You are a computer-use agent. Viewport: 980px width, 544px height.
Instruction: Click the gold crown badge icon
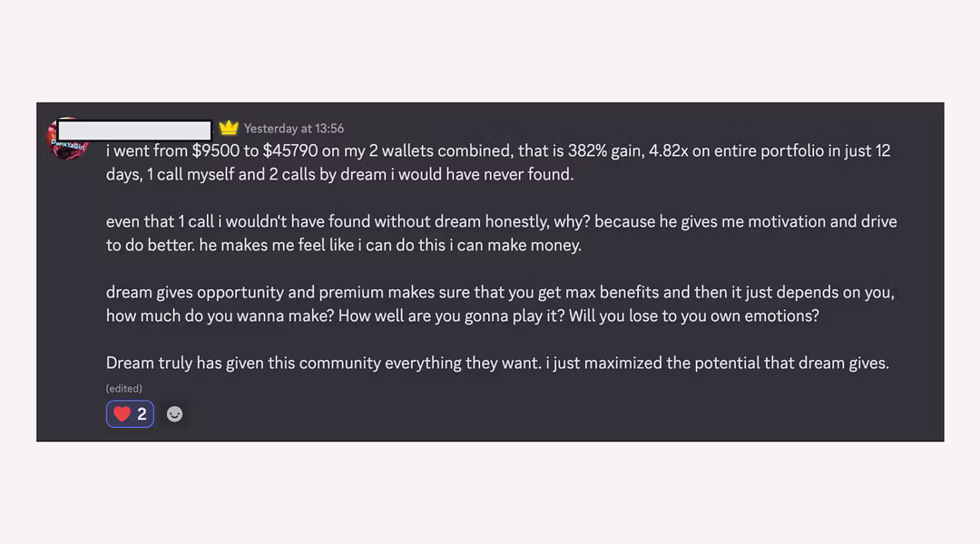(229, 128)
